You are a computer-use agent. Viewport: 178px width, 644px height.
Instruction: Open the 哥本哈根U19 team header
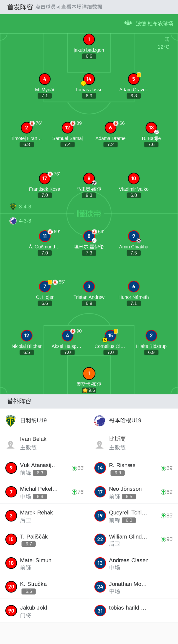pyautogui.click(x=133, y=420)
